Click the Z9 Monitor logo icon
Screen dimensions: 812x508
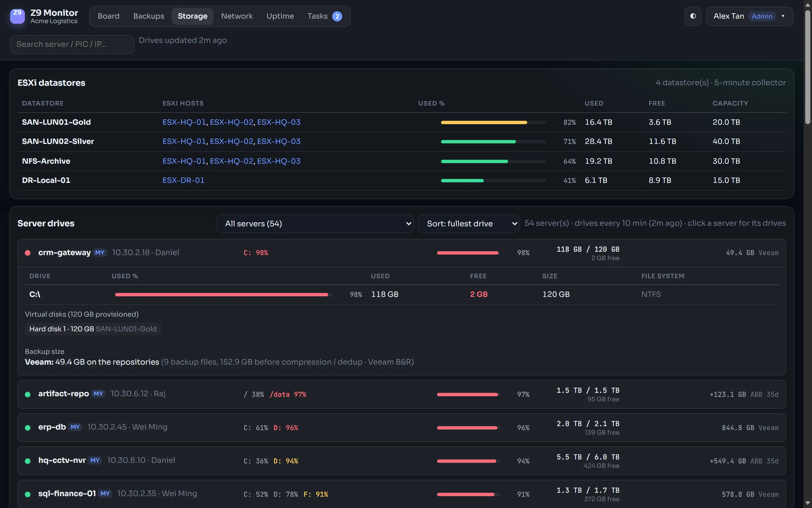pos(17,16)
